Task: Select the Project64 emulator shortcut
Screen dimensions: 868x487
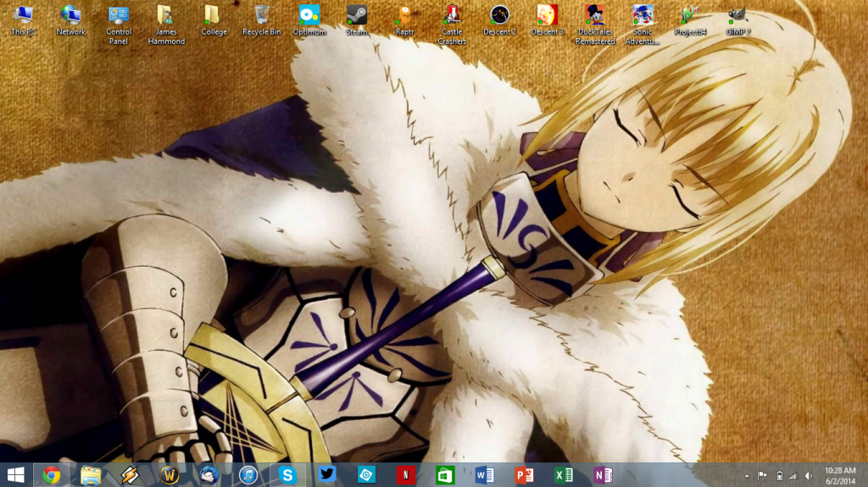Action: point(690,20)
